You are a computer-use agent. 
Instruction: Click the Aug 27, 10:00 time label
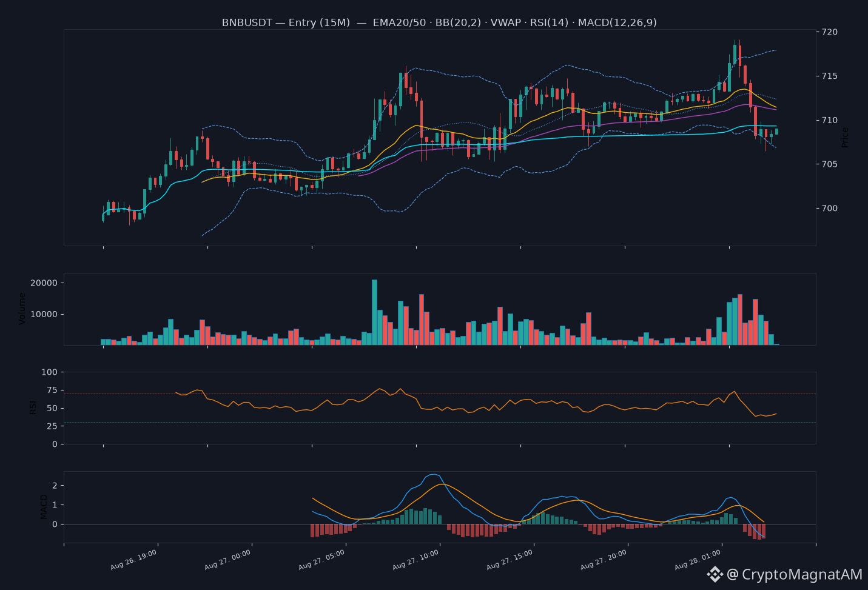click(416, 560)
